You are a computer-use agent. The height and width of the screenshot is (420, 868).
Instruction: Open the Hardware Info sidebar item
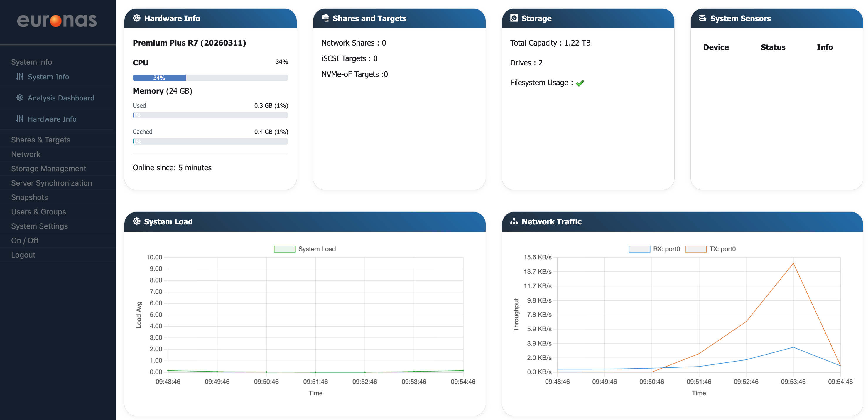click(52, 119)
